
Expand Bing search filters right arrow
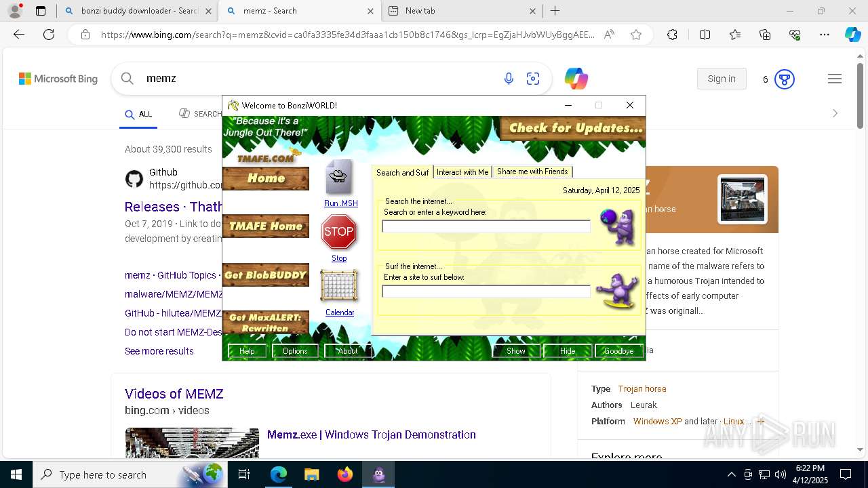(x=835, y=113)
